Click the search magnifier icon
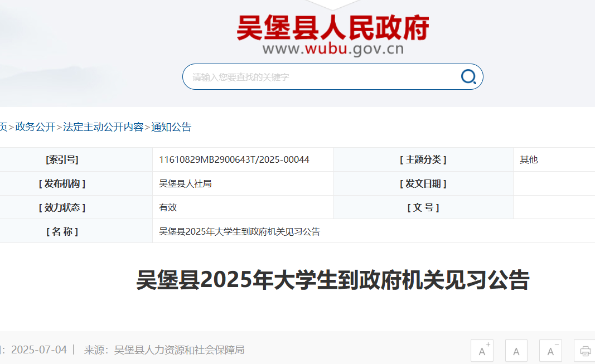This screenshot has width=595, height=364. point(468,76)
